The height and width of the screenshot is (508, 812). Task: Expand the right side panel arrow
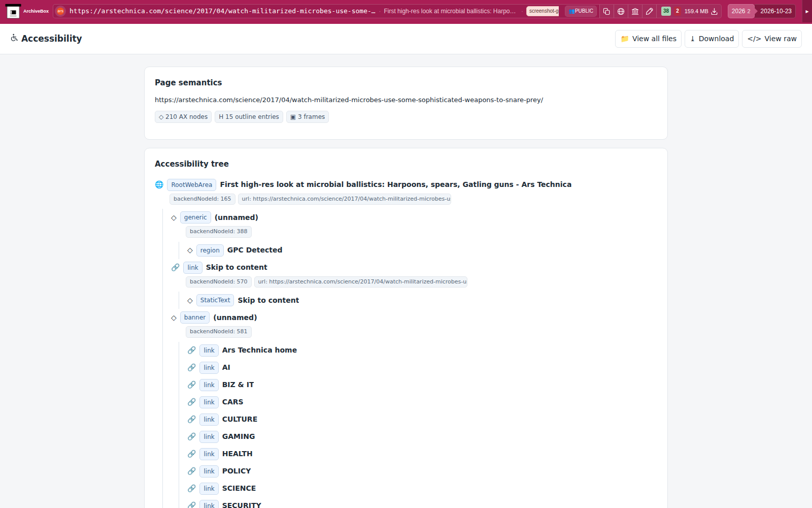pyautogui.click(x=807, y=11)
